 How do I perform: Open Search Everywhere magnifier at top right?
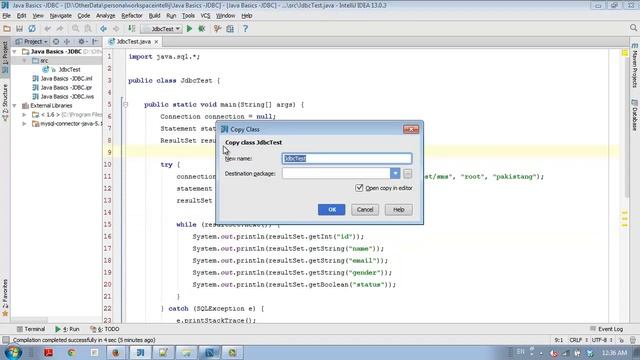tap(633, 28)
